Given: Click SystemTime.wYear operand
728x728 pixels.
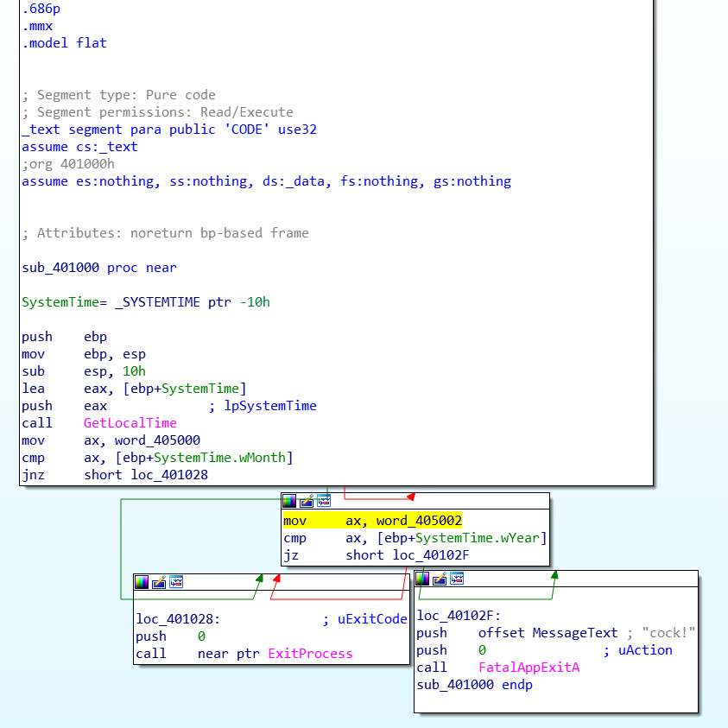Looking at the screenshot, I should (477, 538).
